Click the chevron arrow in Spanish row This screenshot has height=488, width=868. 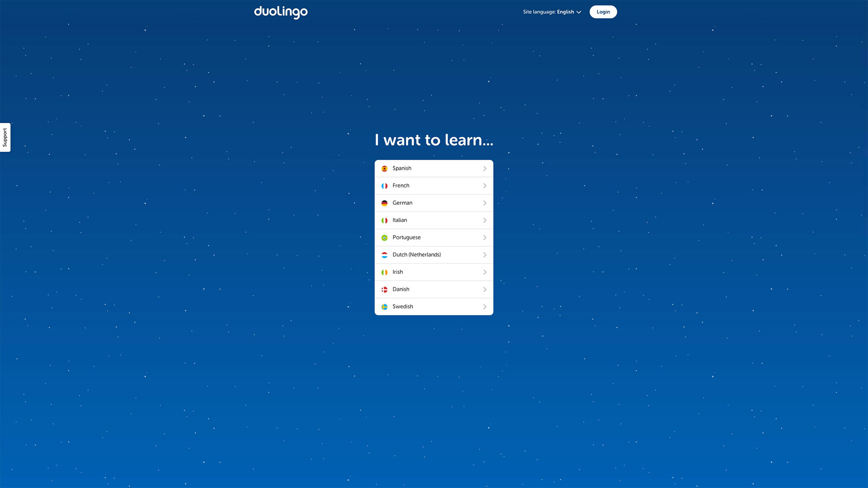[485, 168]
